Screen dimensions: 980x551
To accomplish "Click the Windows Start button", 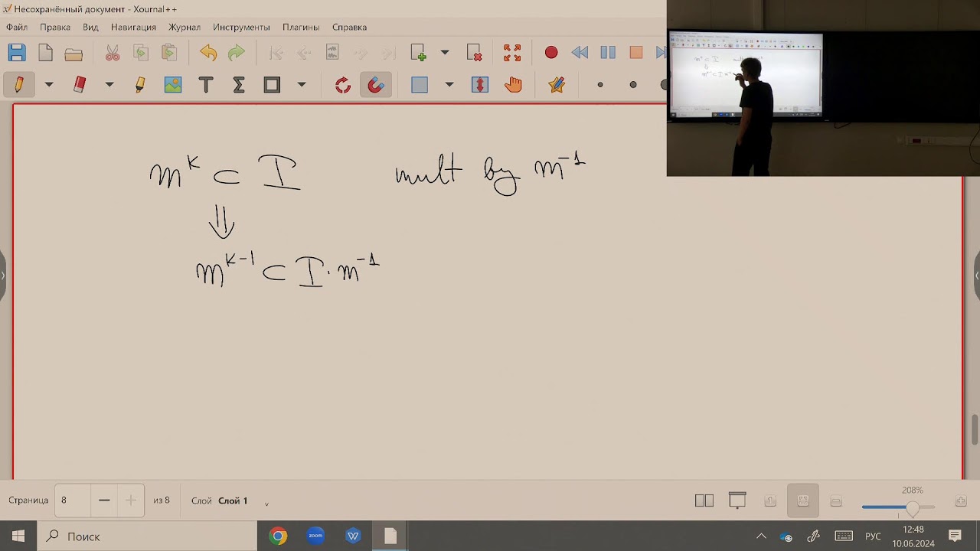I will pyautogui.click(x=18, y=536).
